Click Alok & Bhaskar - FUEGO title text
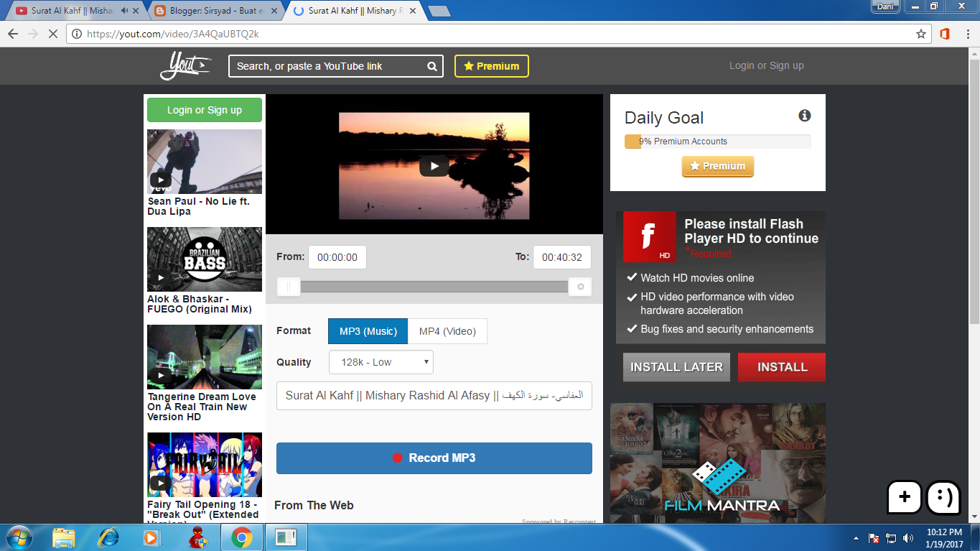 pos(200,305)
